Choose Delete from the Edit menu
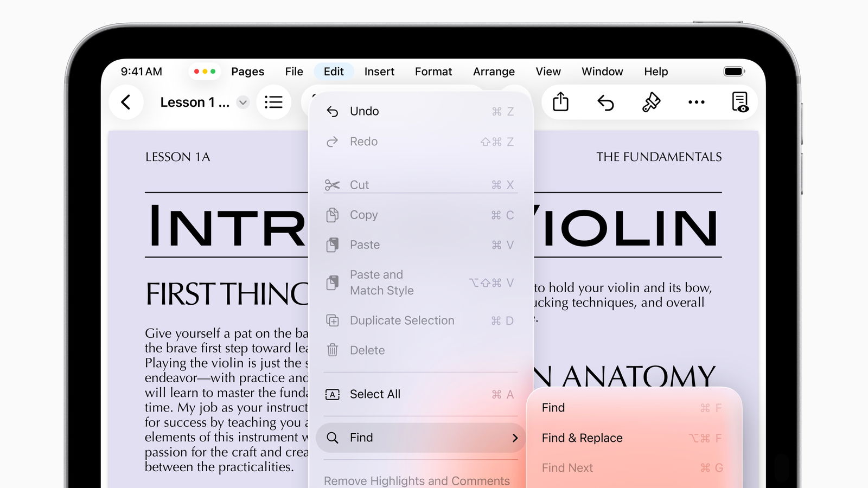This screenshot has width=868, height=488. click(x=420, y=350)
